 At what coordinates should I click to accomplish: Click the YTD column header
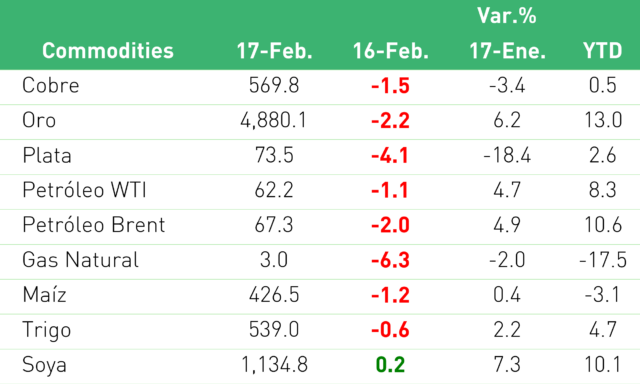[x=602, y=51]
